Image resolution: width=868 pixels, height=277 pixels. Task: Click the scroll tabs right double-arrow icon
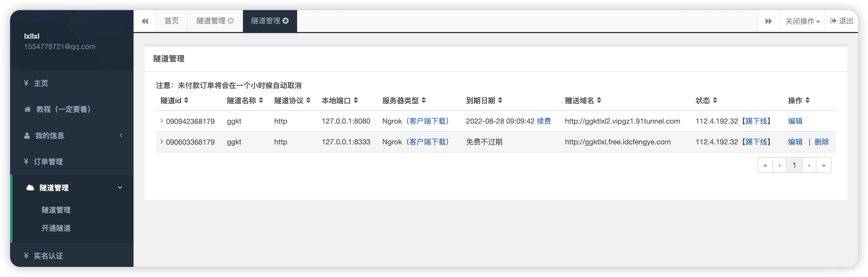pos(768,21)
